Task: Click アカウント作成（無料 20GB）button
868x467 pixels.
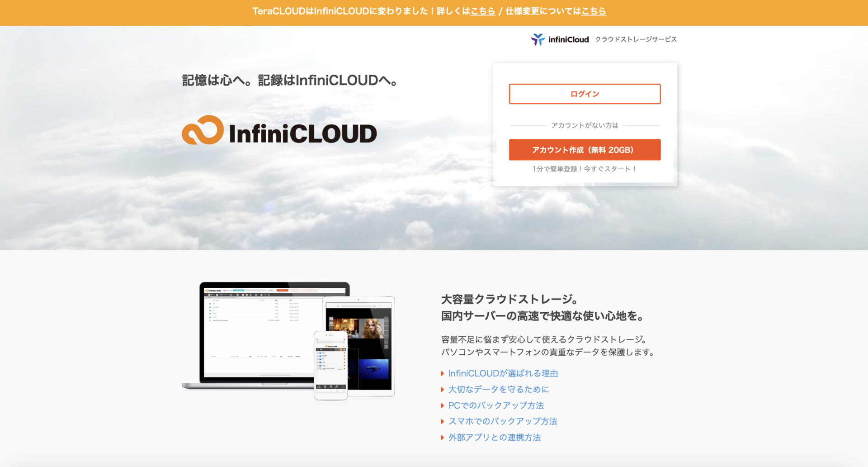Action: [585, 150]
